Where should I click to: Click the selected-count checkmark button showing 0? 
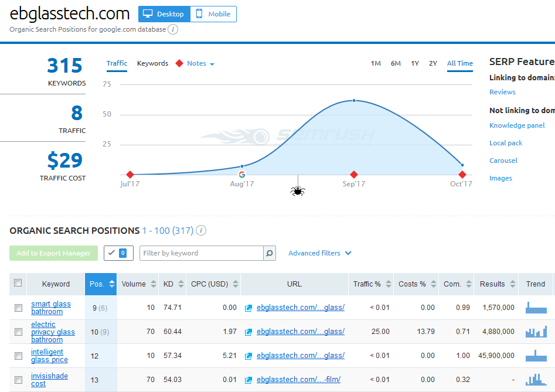[x=118, y=253]
